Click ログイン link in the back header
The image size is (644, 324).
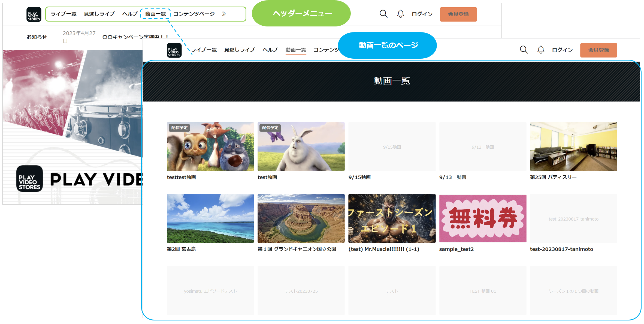point(422,14)
